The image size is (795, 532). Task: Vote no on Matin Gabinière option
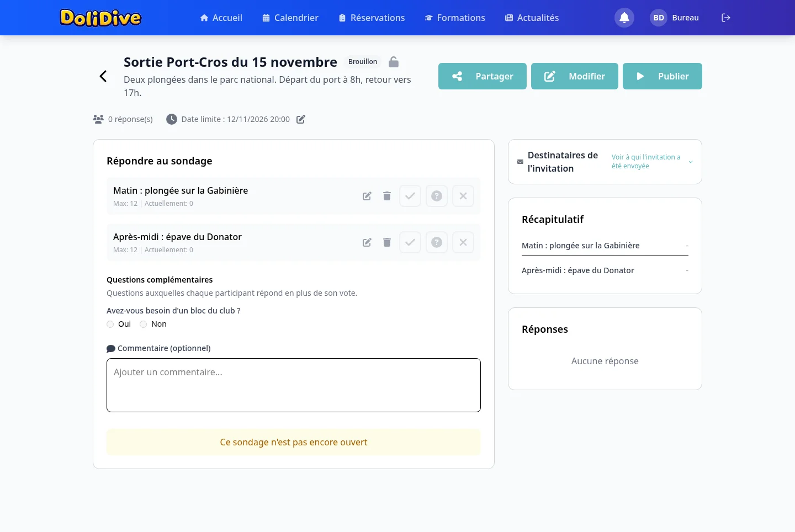463,196
